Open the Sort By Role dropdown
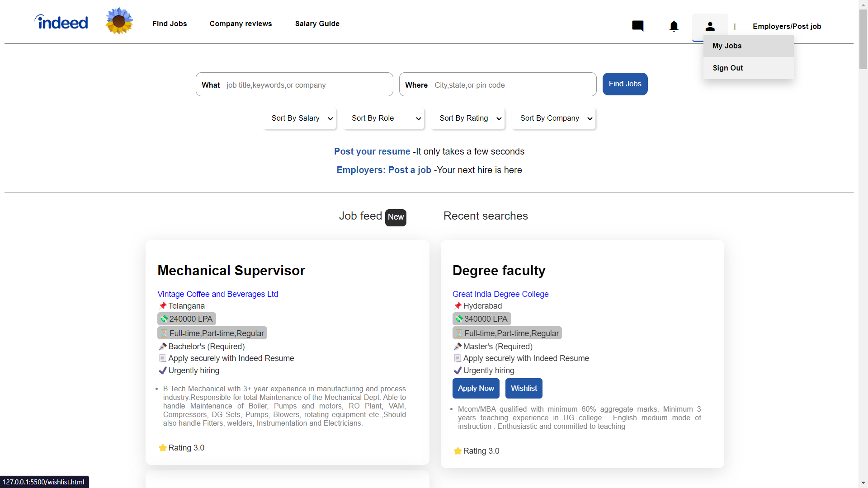This screenshot has width=868, height=488. [384, 118]
